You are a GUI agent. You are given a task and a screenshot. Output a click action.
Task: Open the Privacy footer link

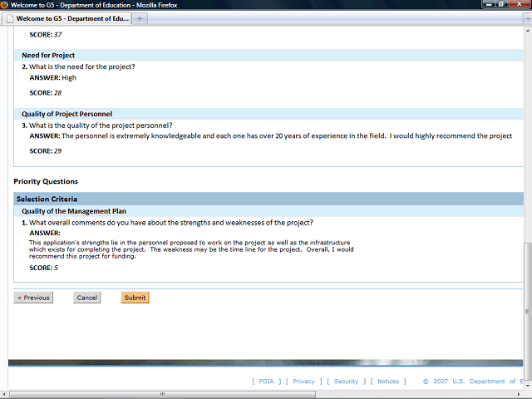pos(303,382)
